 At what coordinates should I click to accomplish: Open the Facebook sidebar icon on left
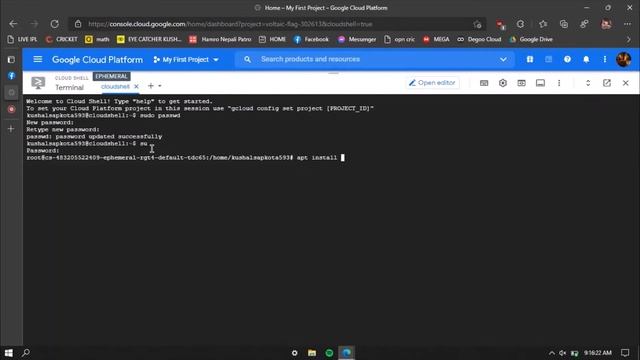pos(11,76)
